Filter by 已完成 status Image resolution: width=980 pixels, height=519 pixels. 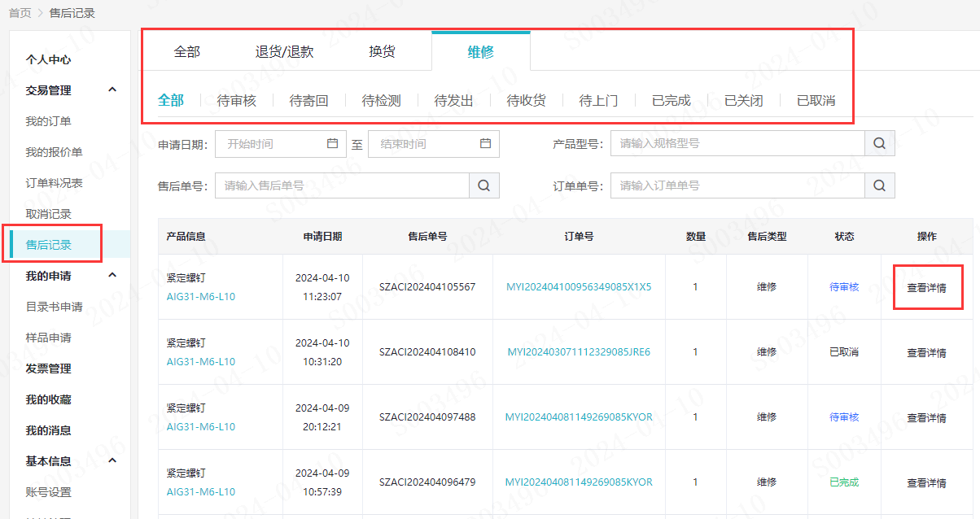click(671, 101)
